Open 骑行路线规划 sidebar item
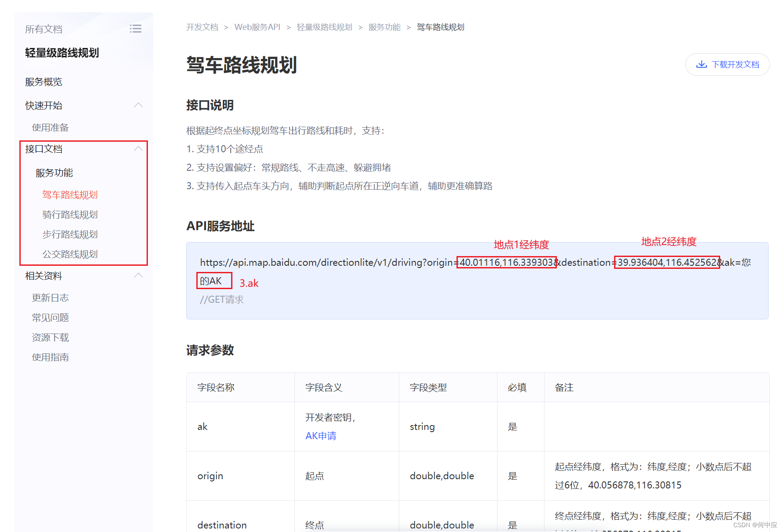The height and width of the screenshot is (532, 784). (x=70, y=215)
